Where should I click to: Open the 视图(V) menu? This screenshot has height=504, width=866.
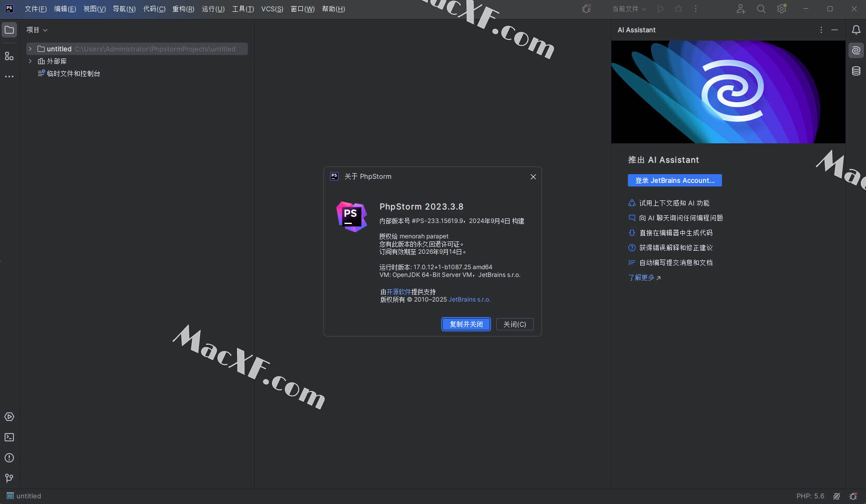pyautogui.click(x=95, y=9)
